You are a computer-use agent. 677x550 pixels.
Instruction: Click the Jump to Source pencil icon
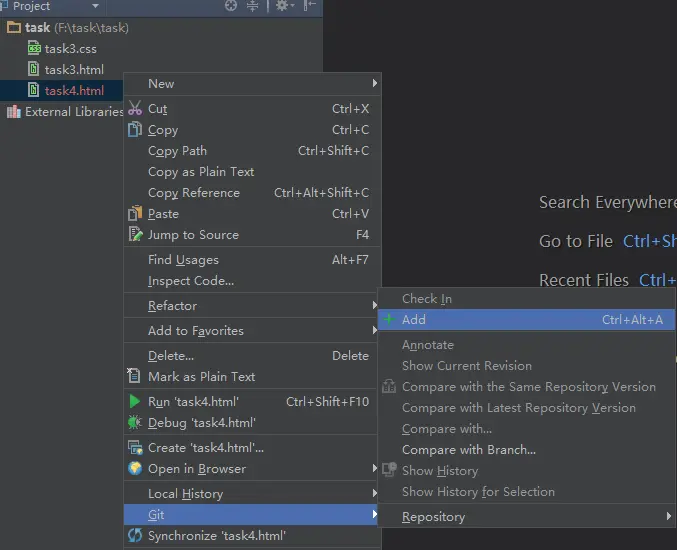pos(135,234)
